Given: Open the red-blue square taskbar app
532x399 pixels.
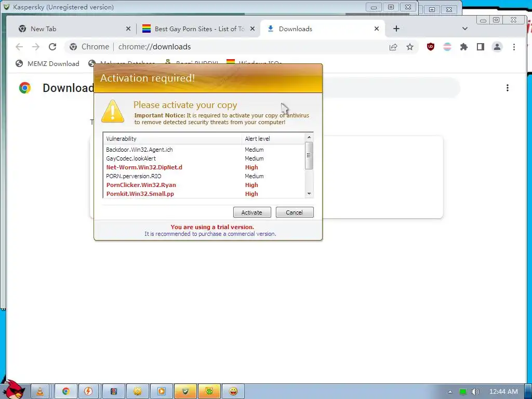Looking at the screenshot, I should tap(114, 392).
